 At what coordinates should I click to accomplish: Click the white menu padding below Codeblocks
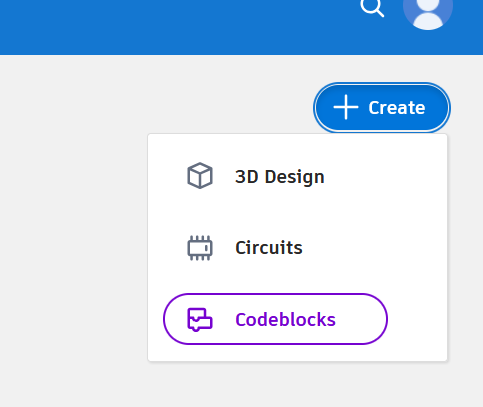pos(297,353)
